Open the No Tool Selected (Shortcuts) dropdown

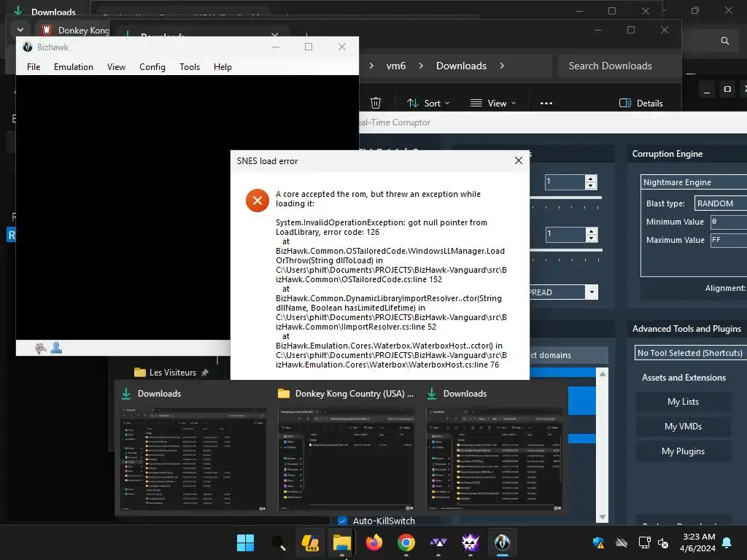[x=690, y=353]
